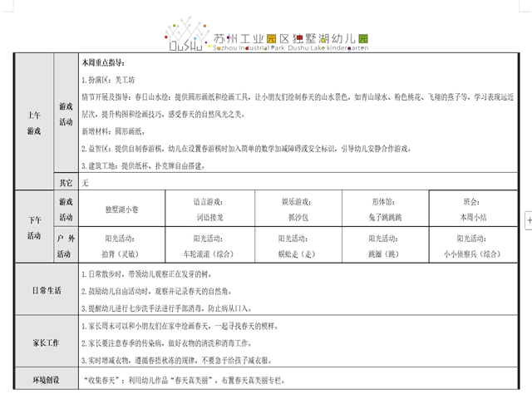Click the line 2.鼓励幼儿自由活动时，观察并记录春天的自然角
The image size is (532, 399).
pyautogui.click(x=156, y=292)
